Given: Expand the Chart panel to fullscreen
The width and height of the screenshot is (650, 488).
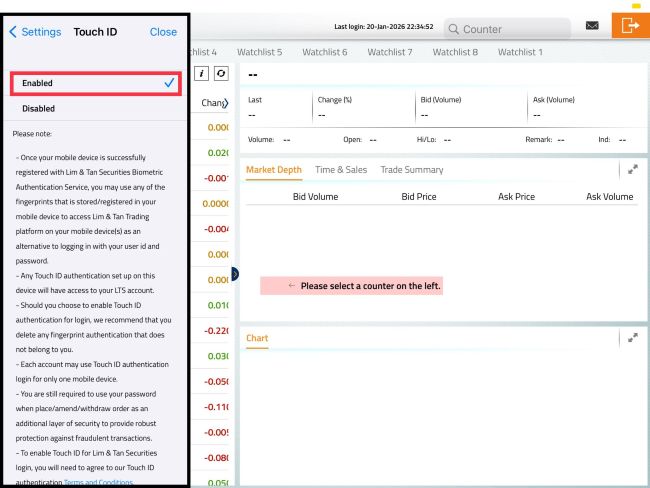Looking at the screenshot, I should [632, 338].
